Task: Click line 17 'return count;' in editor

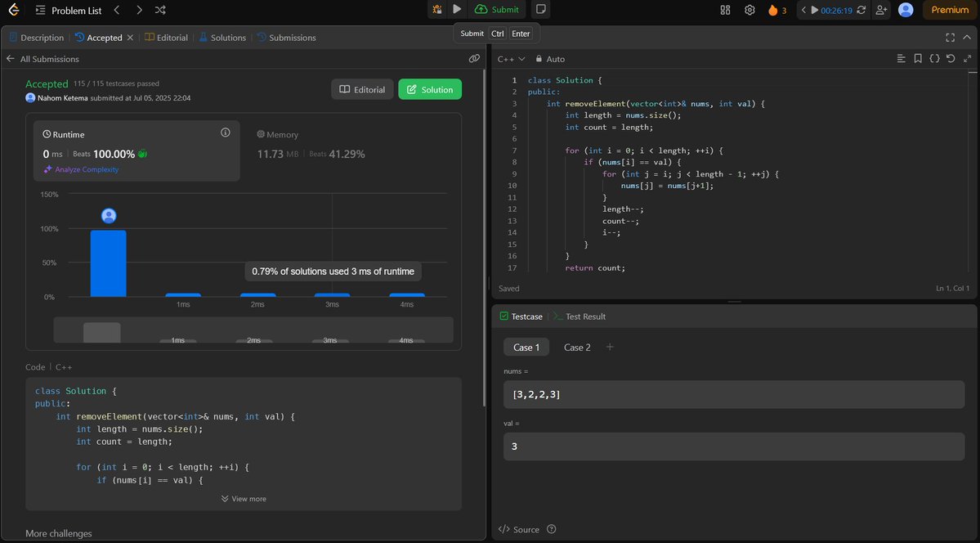Action: pos(594,267)
